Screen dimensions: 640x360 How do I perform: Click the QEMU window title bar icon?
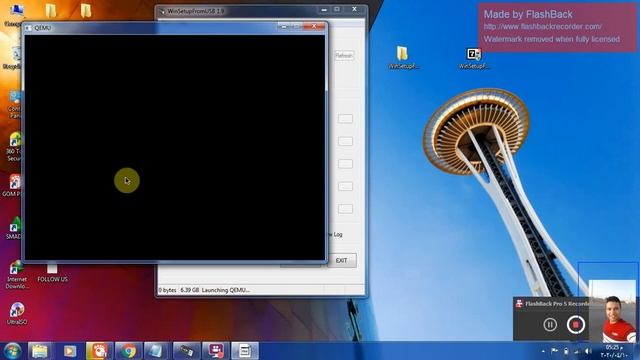pyautogui.click(x=28, y=28)
